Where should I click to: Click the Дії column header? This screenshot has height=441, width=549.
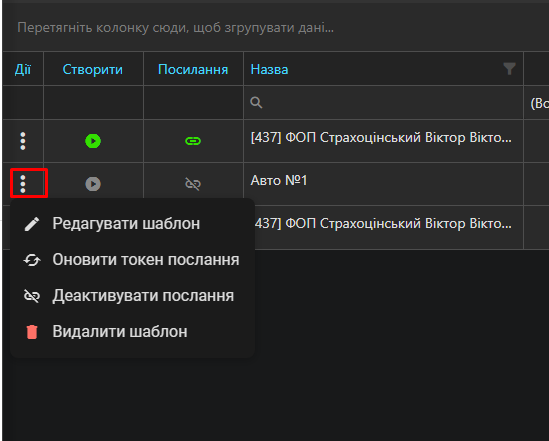pyautogui.click(x=23, y=69)
